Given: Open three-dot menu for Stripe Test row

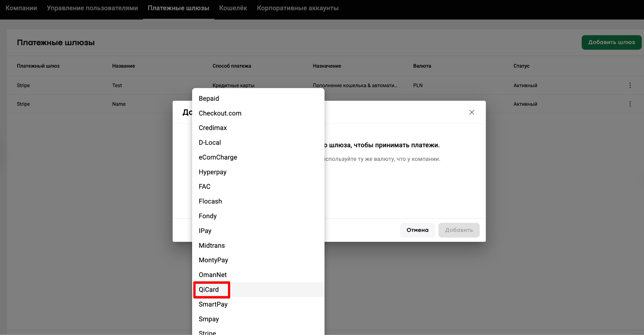Looking at the screenshot, I should [x=630, y=85].
